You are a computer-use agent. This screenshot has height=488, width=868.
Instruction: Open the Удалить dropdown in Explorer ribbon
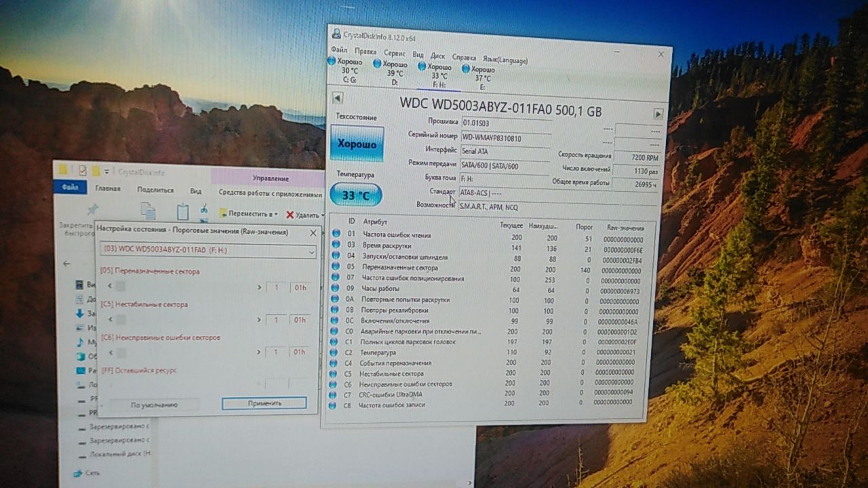[305, 215]
